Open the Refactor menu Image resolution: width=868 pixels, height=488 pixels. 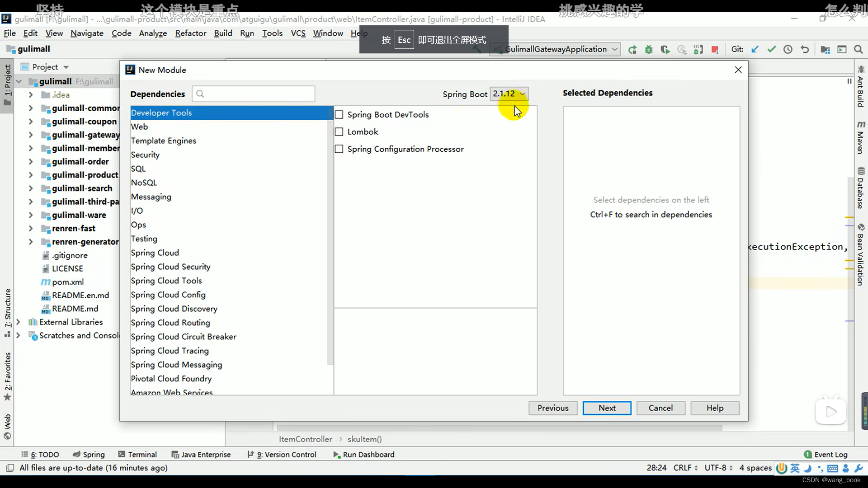pyautogui.click(x=191, y=33)
